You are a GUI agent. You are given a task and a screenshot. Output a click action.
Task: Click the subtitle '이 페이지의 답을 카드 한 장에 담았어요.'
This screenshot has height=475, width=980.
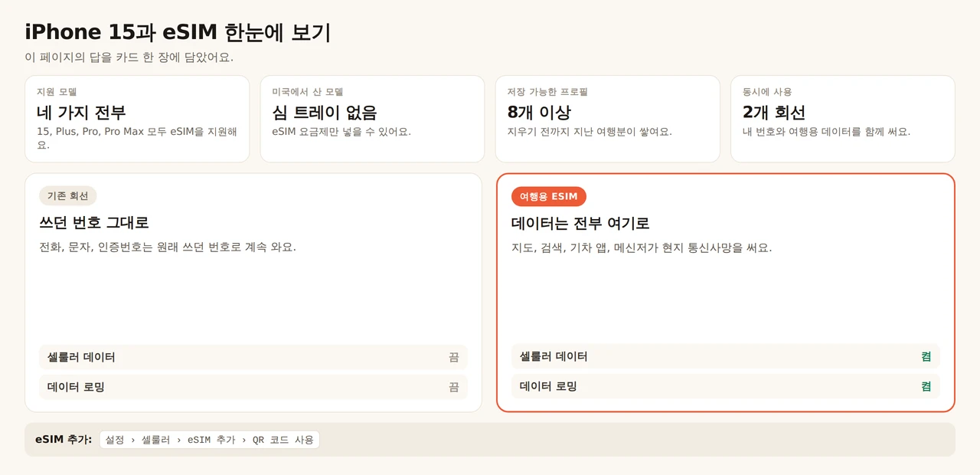[129, 57]
